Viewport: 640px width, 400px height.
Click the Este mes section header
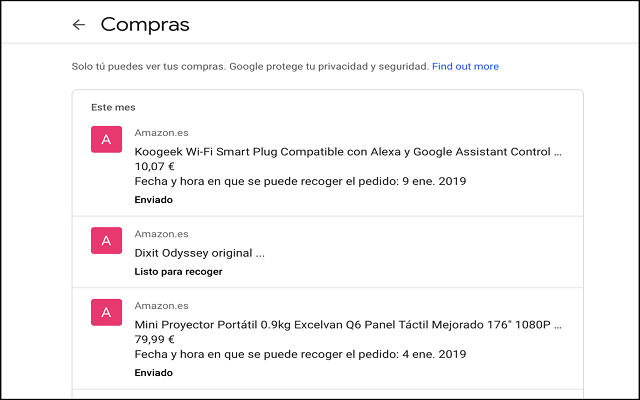coord(113,107)
